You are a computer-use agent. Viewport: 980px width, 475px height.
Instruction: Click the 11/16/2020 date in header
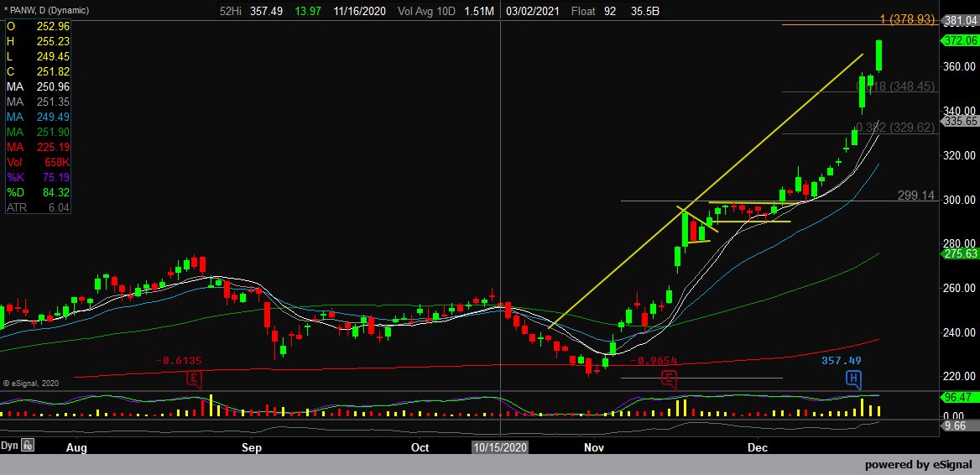(x=361, y=11)
